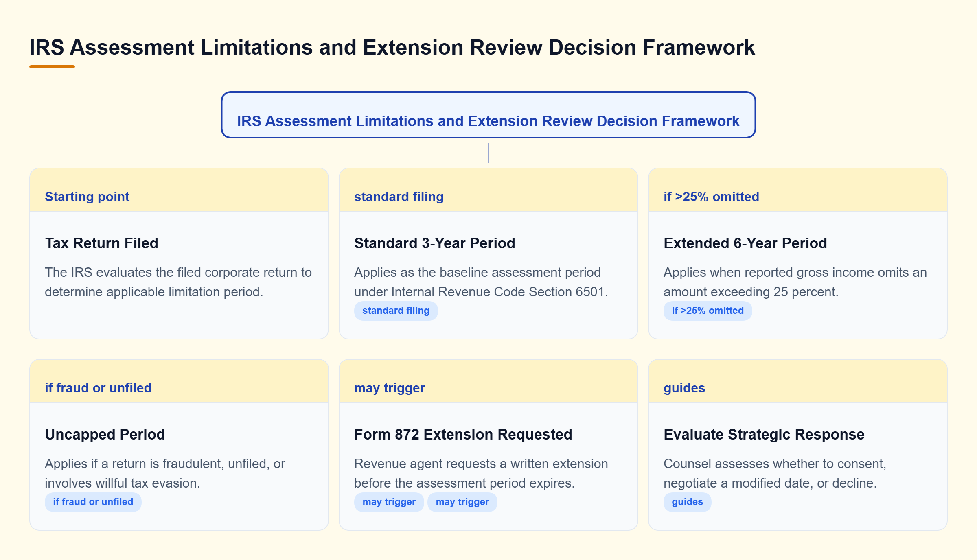Select the 'Evaluate Strategic Response' title
Image resolution: width=977 pixels, height=560 pixels.
tap(764, 434)
